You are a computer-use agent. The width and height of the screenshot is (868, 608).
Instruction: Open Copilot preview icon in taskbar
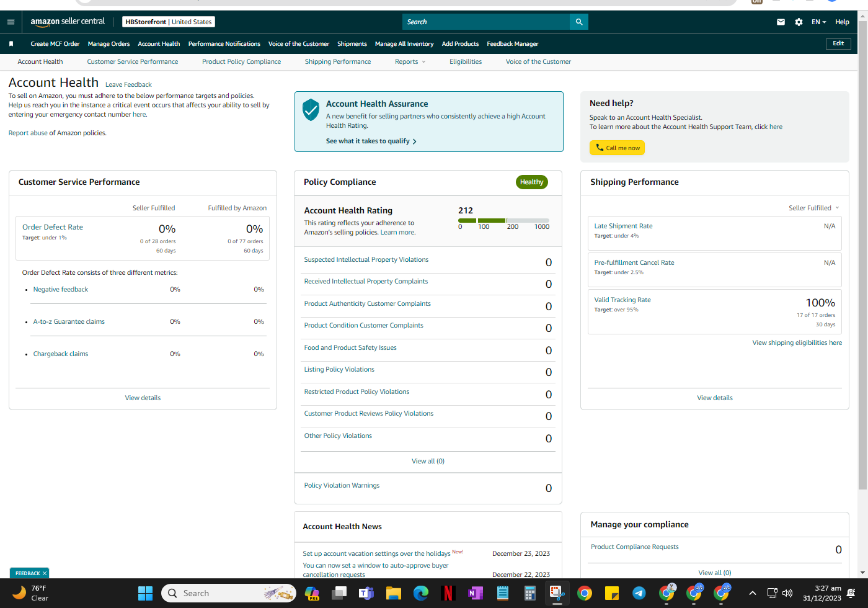(312, 593)
